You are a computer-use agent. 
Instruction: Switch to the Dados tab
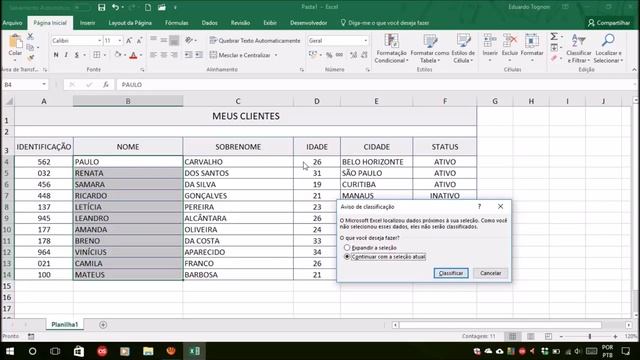(209, 23)
